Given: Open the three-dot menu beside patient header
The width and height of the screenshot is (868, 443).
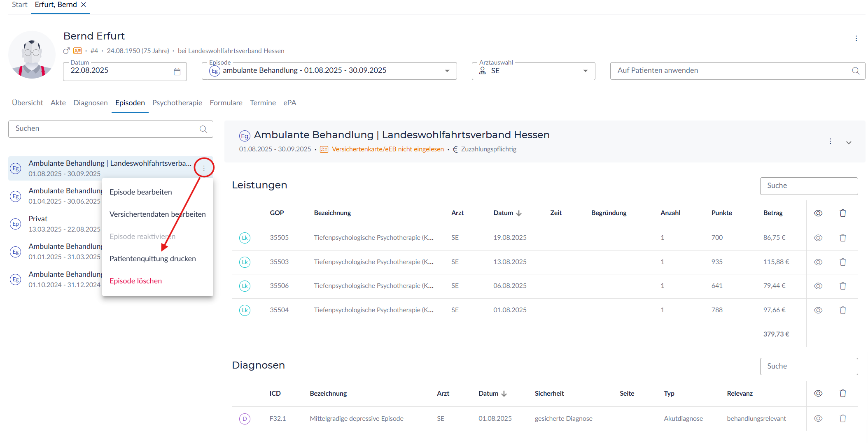Looking at the screenshot, I should click(x=856, y=38).
